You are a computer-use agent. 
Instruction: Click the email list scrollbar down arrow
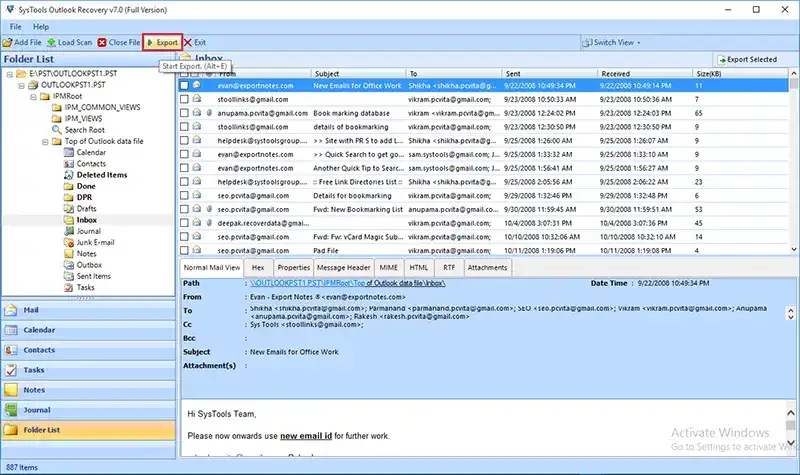(x=794, y=249)
